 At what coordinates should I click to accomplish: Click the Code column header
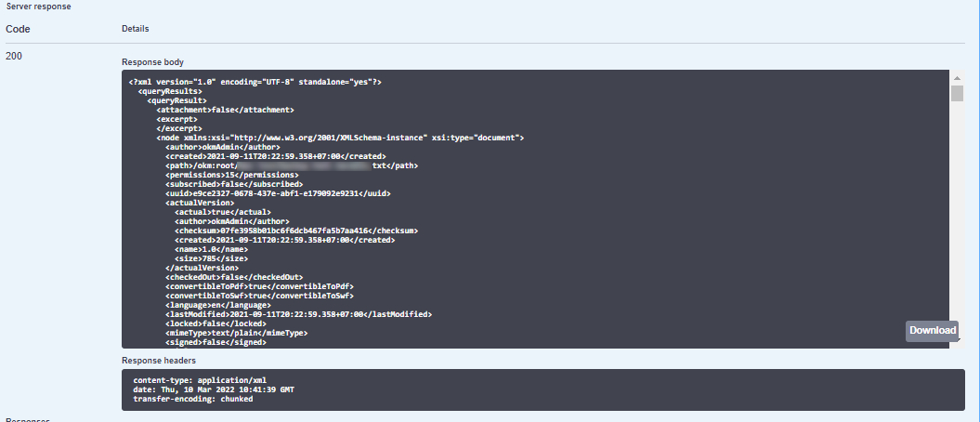(18, 29)
